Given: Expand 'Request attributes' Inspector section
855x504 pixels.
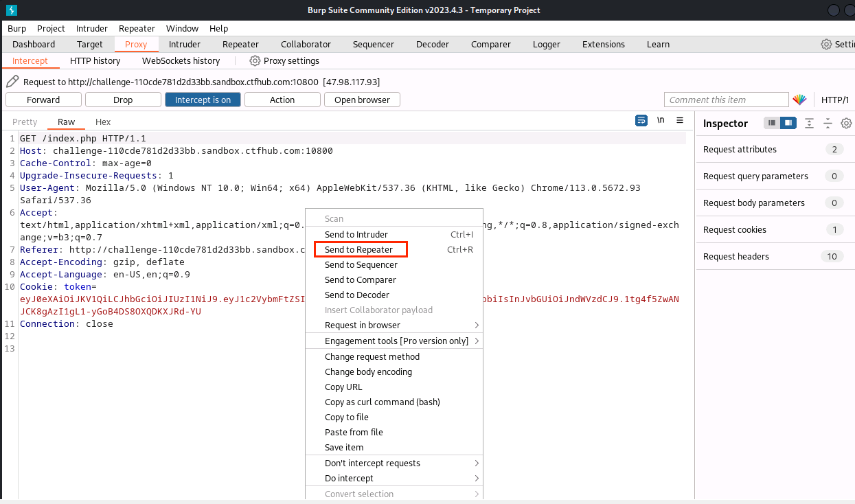Looking at the screenshot, I should [775, 149].
